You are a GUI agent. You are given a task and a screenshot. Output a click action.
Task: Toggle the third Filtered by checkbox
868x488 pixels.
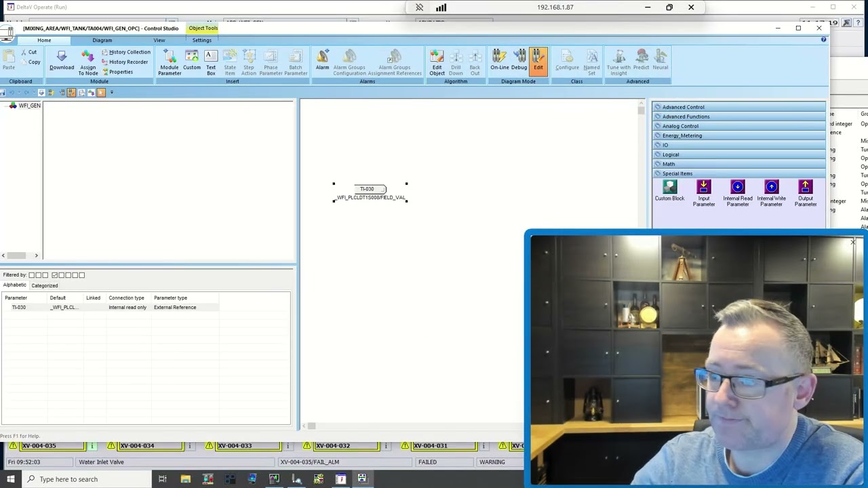(45, 275)
